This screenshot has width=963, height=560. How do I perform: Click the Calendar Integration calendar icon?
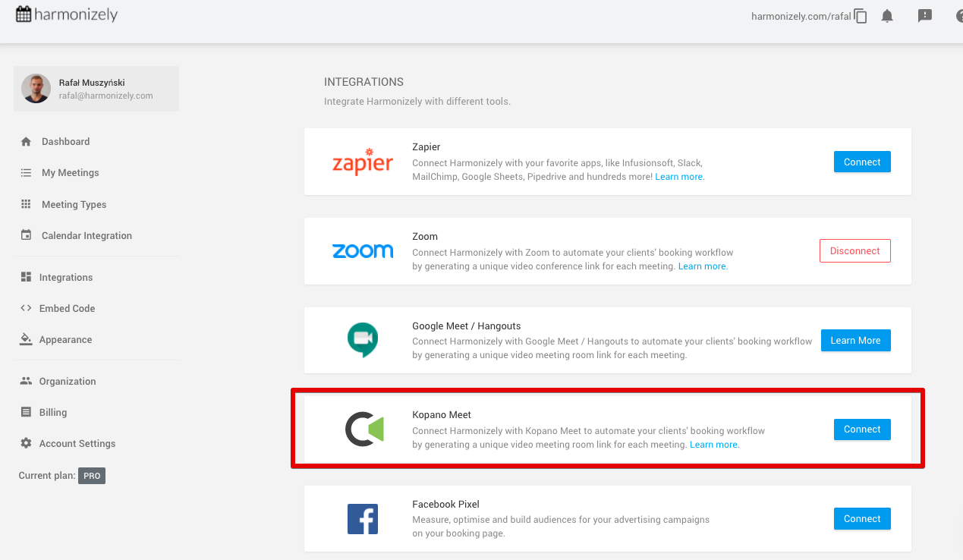[27, 235]
